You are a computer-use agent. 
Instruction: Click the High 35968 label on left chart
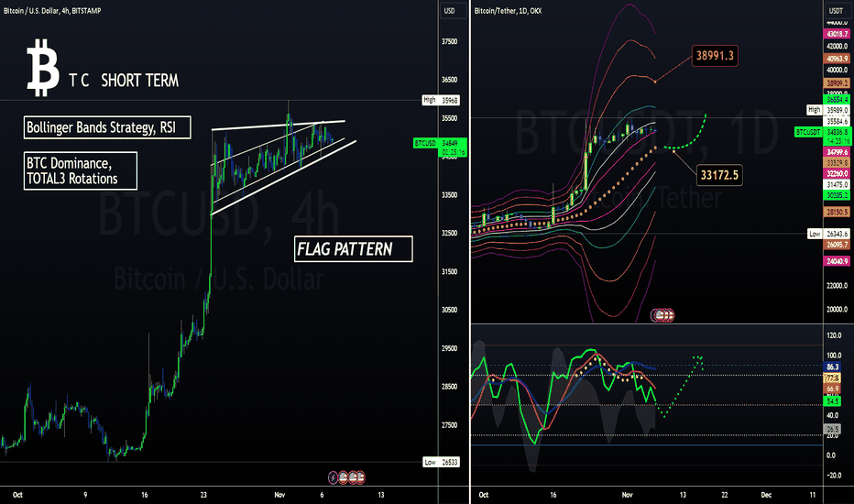tap(441, 100)
